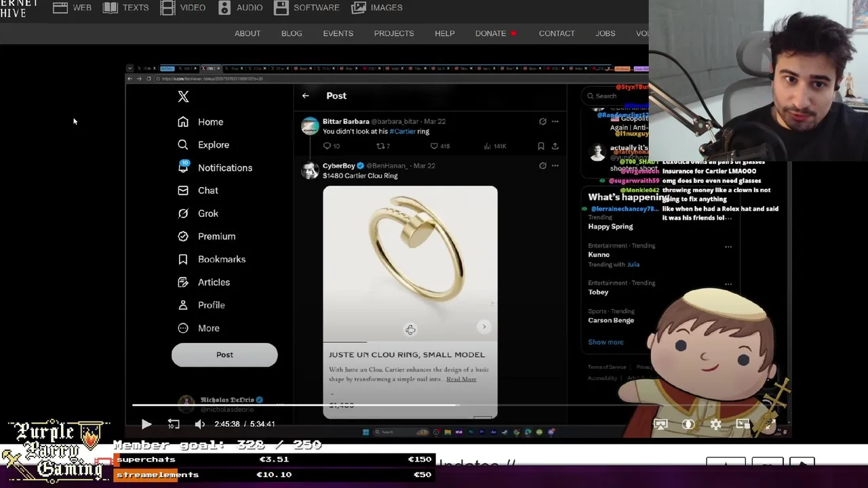Open the Tobey trending topic
Screen dimensions: 868x488
[598, 292]
